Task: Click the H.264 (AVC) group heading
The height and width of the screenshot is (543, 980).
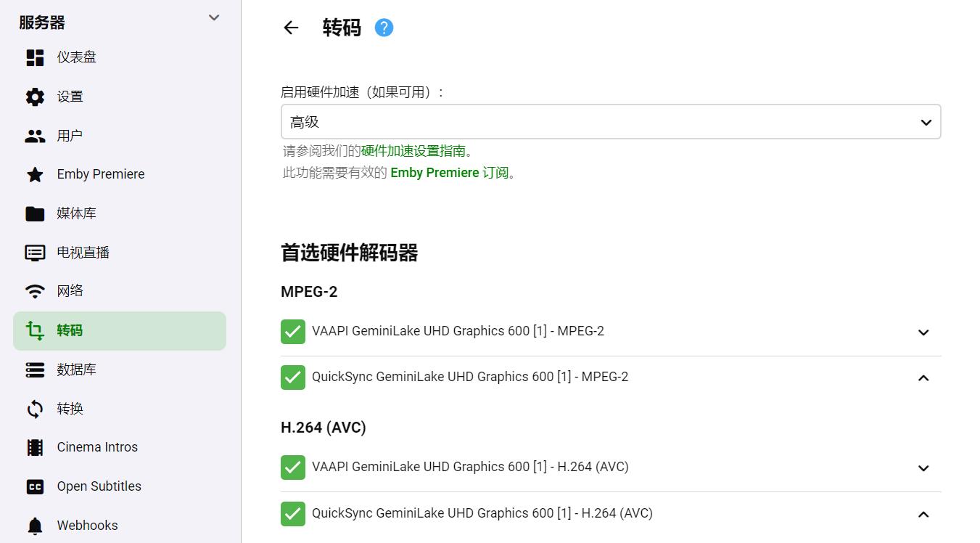Action: [324, 428]
